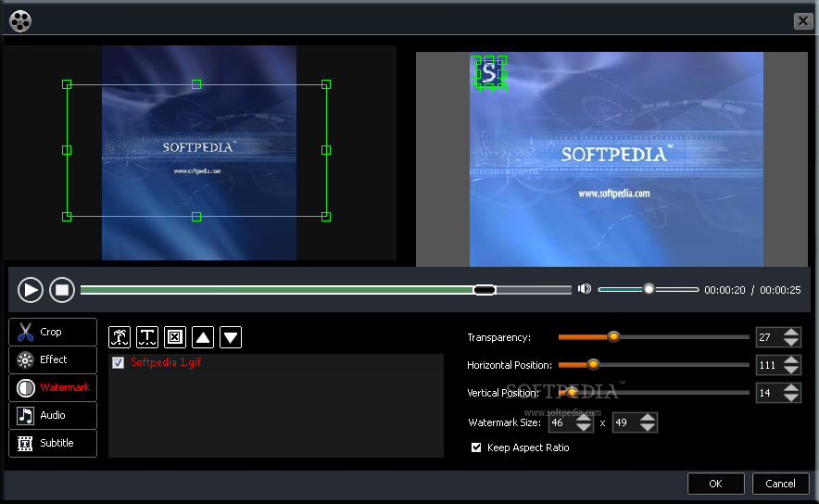Click the watermark height field showing 49
The height and width of the screenshot is (504, 819).
point(625,422)
